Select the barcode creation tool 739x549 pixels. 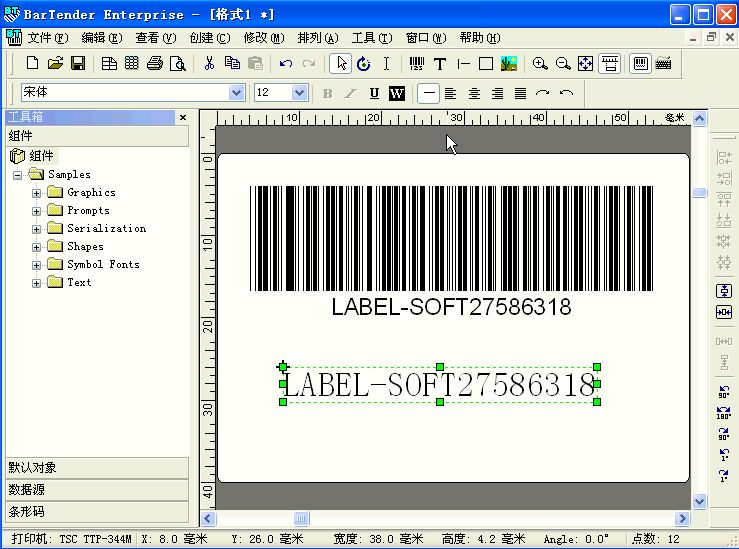(x=417, y=63)
